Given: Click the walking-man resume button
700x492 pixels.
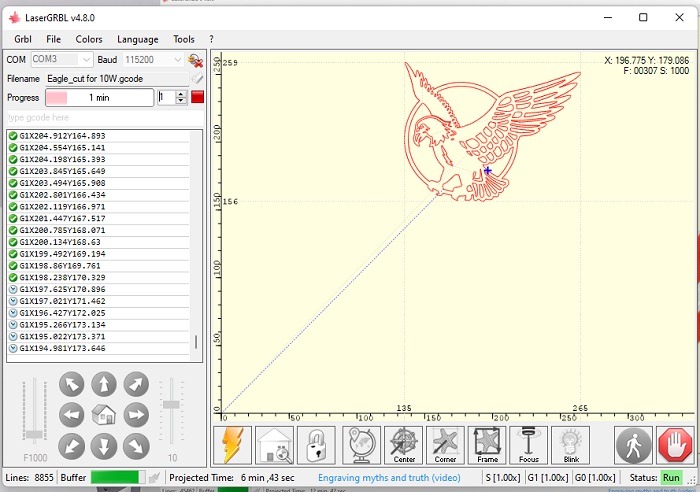Looking at the screenshot, I should [x=633, y=446].
